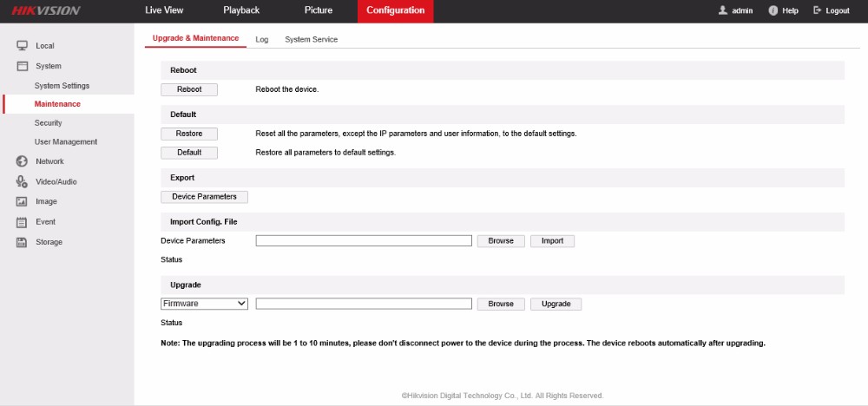Open the System Service tab
The image size is (868, 406).
(x=311, y=40)
